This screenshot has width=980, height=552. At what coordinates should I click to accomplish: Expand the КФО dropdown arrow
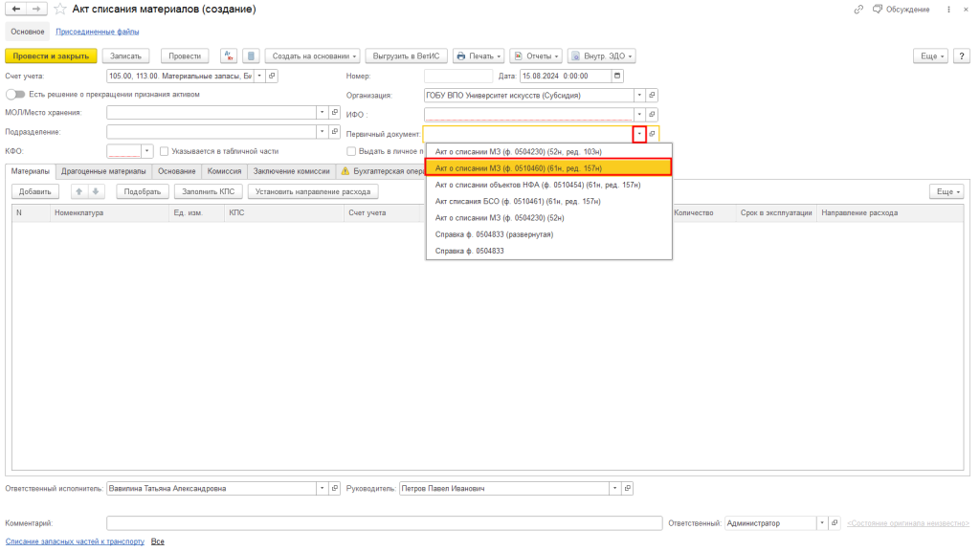point(146,151)
